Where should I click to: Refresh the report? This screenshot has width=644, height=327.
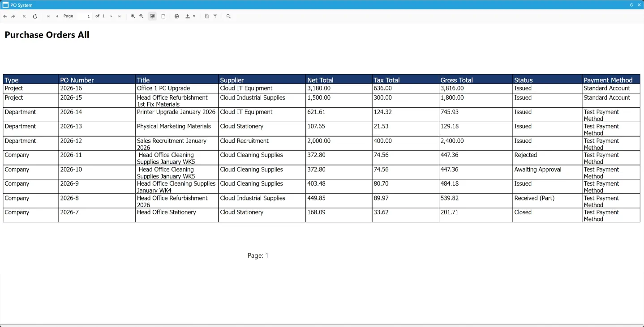[x=35, y=17]
